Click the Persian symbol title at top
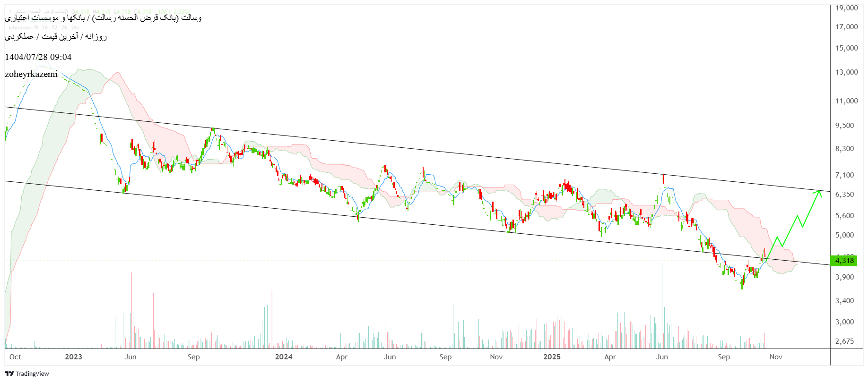 (103, 18)
